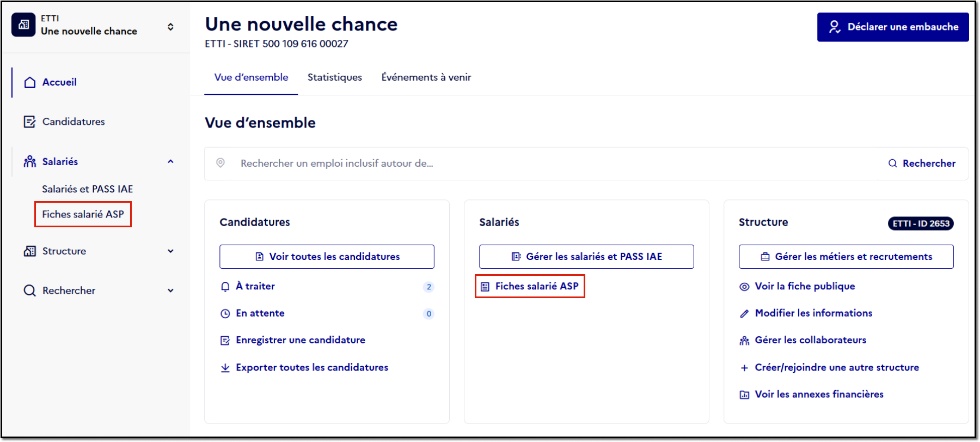Switch to the Statistiques tab

pyautogui.click(x=335, y=77)
